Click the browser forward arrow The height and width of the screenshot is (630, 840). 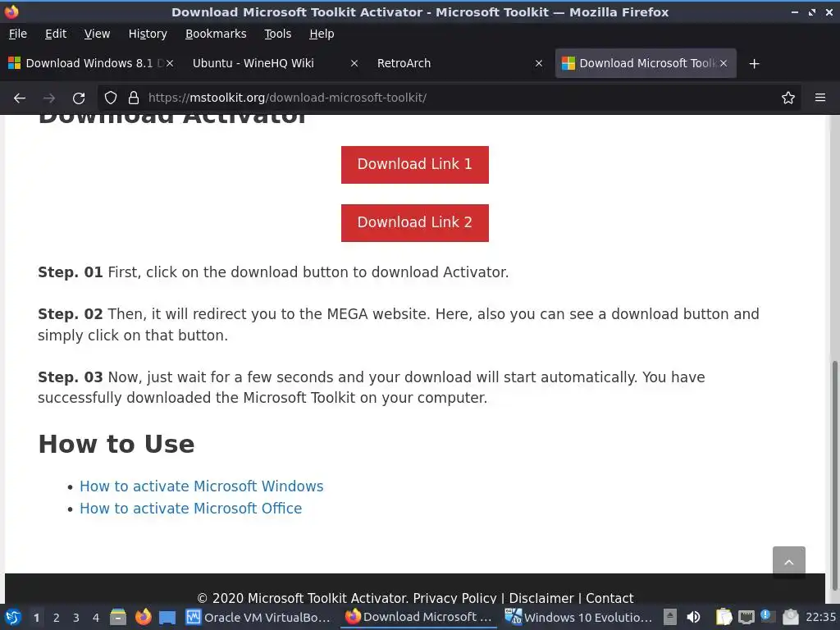pos(48,98)
